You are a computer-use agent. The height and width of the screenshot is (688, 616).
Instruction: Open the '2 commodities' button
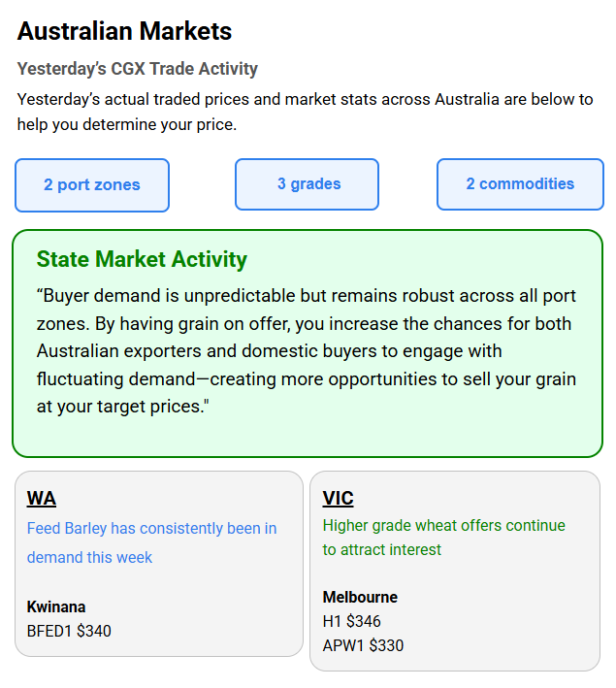point(520,184)
